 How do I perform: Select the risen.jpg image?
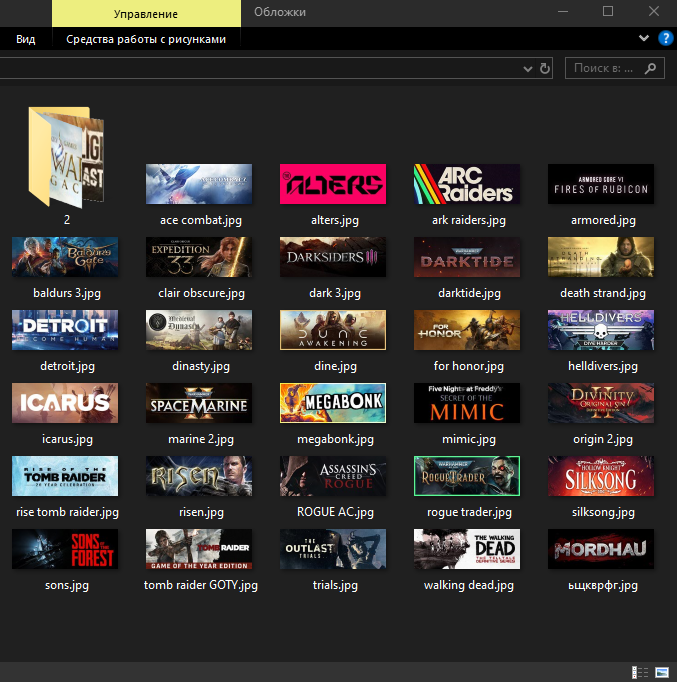click(199, 476)
